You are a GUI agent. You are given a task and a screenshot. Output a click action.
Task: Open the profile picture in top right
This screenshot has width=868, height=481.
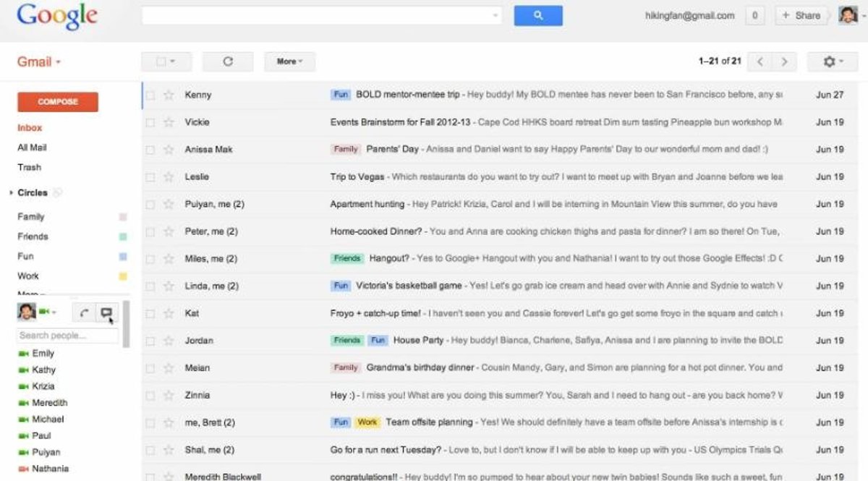pos(848,15)
